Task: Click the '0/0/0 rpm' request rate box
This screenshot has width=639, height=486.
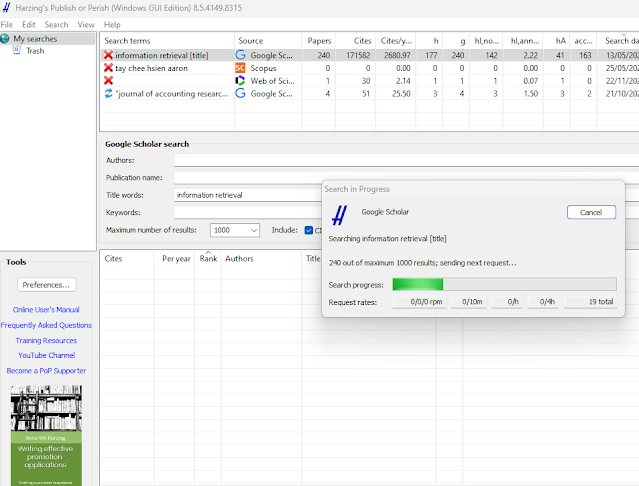Action: click(x=420, y=302)
